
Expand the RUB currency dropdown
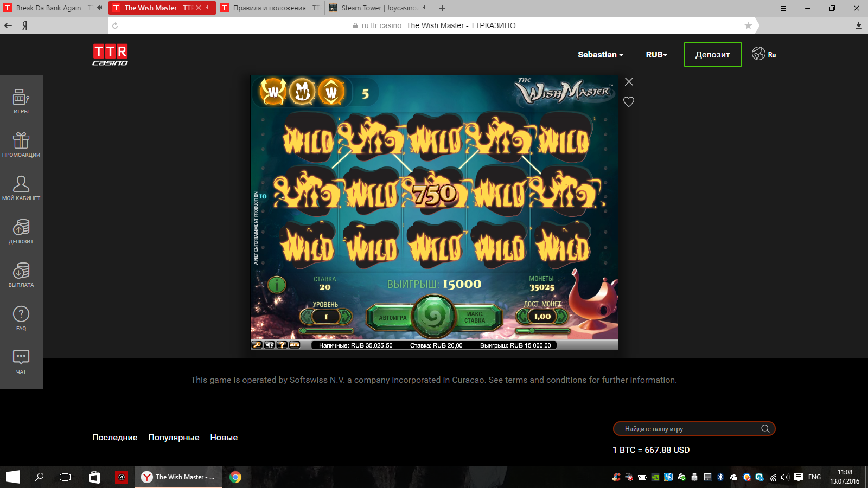click(656, 55)
